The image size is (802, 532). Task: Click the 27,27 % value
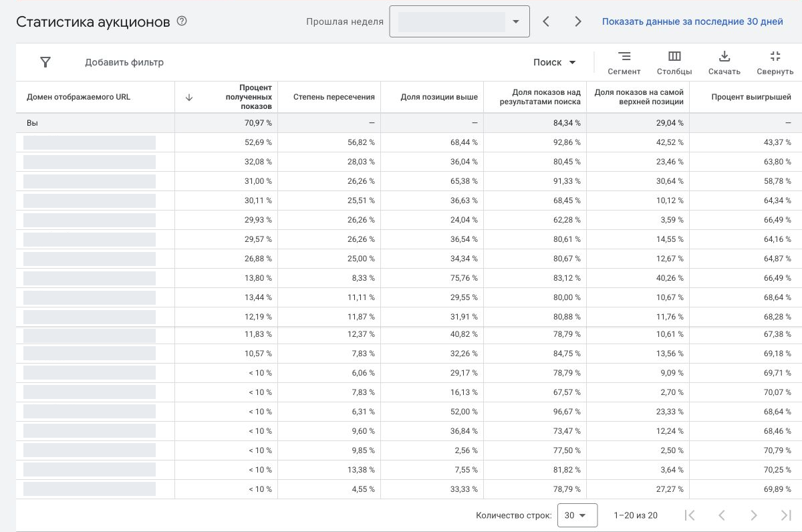click(x=670, y=489)
